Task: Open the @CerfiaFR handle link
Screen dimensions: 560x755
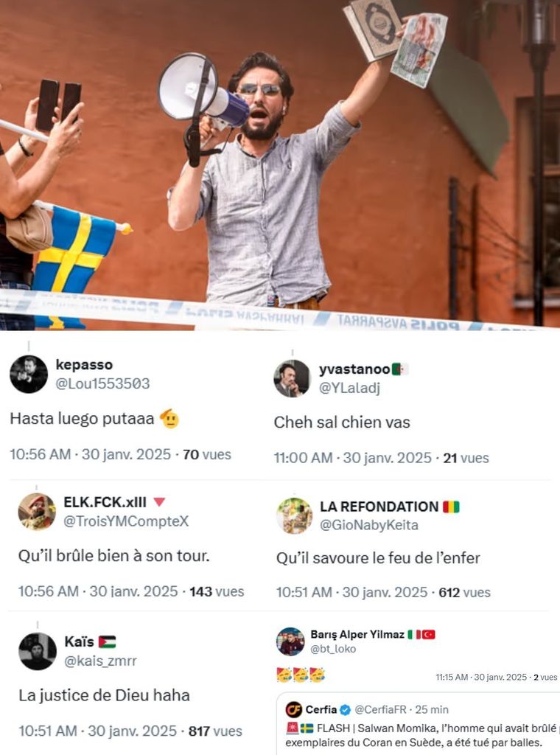Action: click(380, 709)
